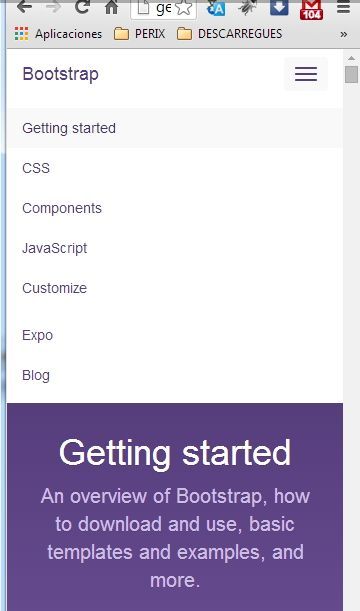
Task: Open the Chrome main menu icon
Action: pyautogui.click(x=343, y=7)
